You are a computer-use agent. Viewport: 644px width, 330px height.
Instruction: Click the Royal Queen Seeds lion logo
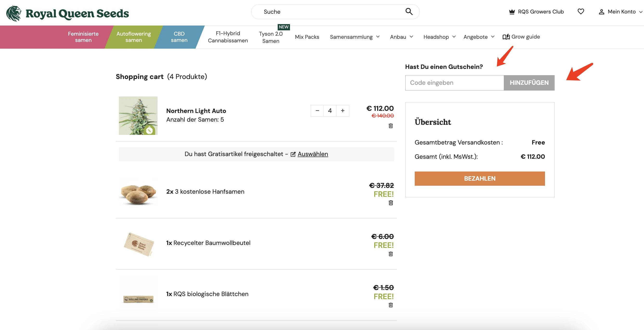pyautogui.click(x=14, y=13)
